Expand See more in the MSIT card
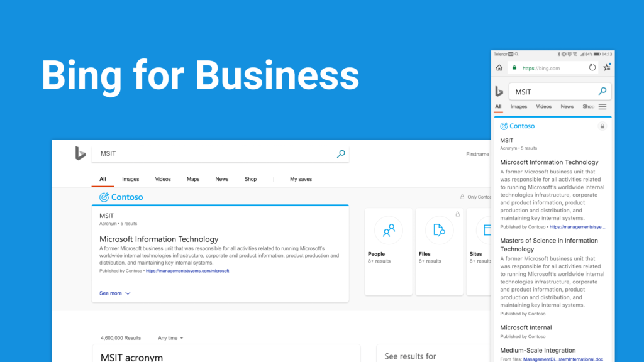Viewport: 644px width, 362px height. click(114, 293)
